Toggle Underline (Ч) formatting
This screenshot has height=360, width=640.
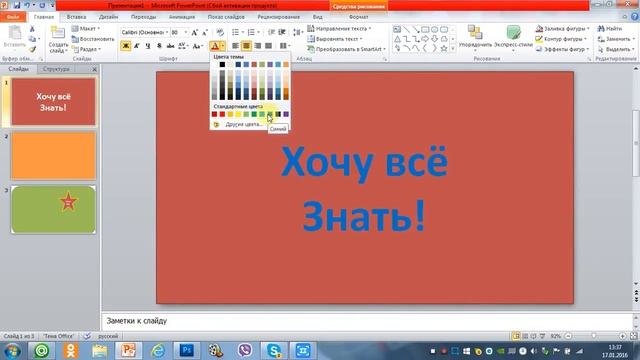coord(148,46)
